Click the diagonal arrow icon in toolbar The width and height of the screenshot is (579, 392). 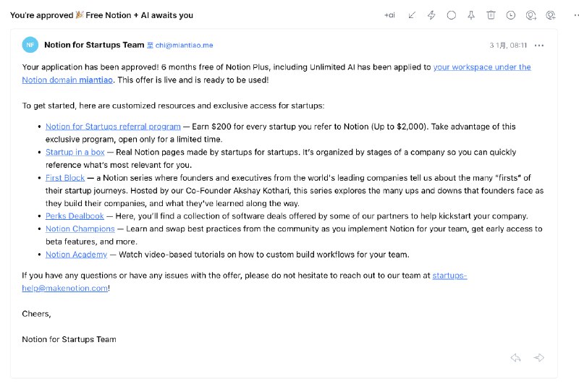point(412,15)
